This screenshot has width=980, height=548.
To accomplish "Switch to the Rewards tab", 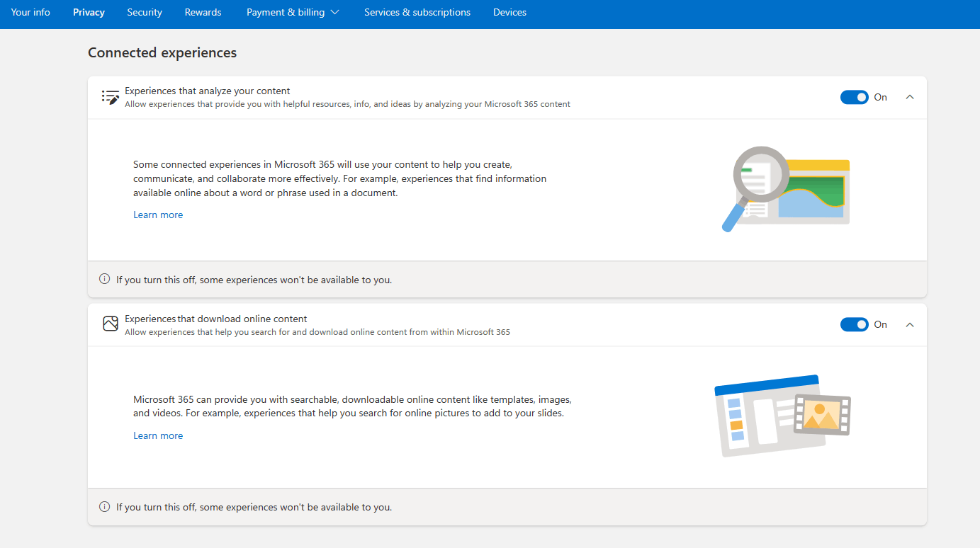I will (203, 12).
